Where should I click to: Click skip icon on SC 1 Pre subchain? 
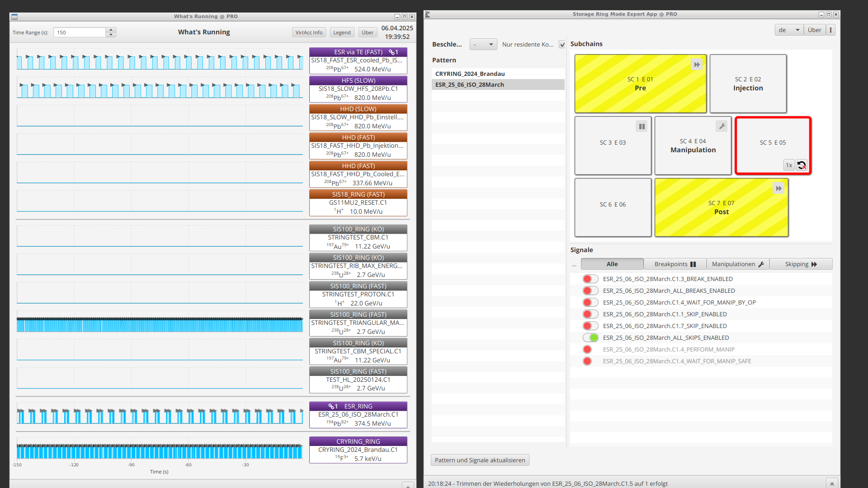697,65
